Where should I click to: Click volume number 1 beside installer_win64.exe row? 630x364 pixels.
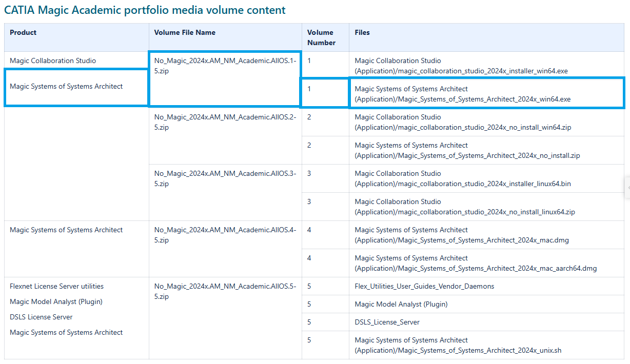[309, 60]
